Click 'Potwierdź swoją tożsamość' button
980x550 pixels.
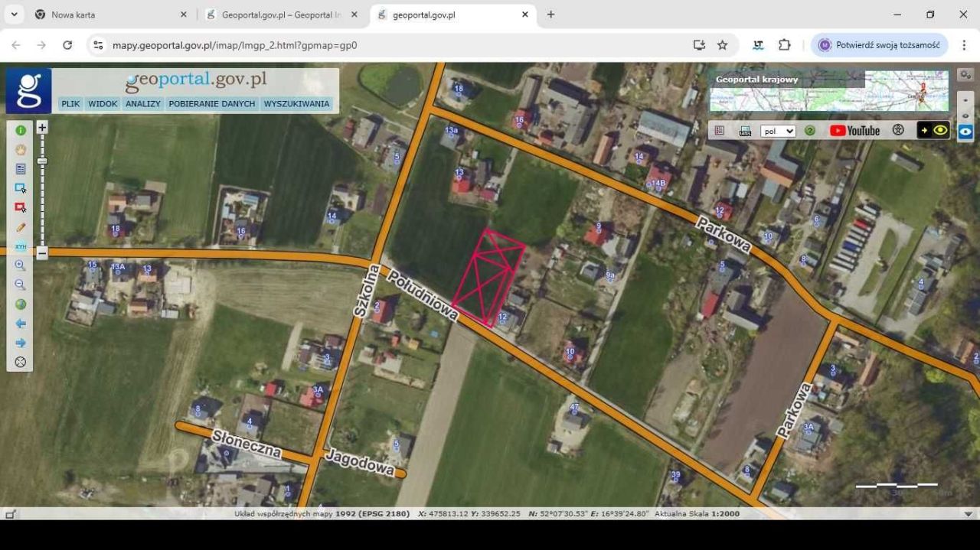879,45
